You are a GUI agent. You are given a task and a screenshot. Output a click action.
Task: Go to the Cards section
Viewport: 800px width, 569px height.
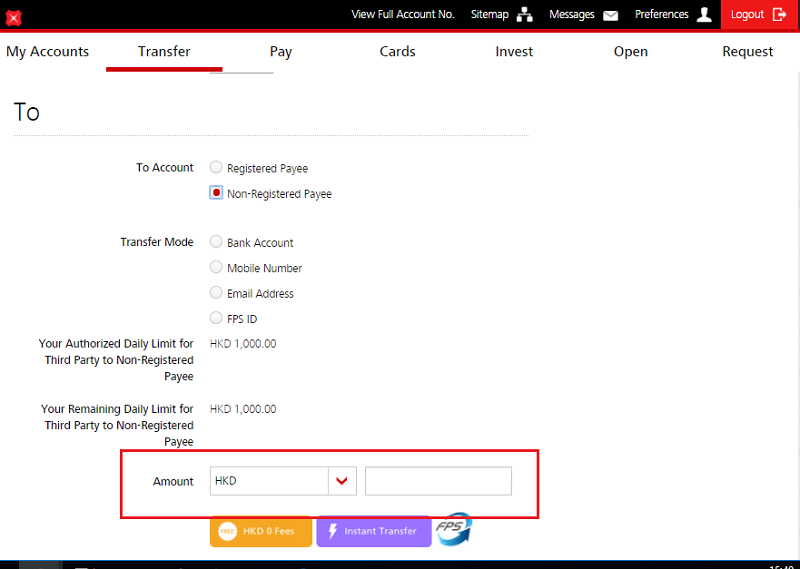[x=397, y=52]
